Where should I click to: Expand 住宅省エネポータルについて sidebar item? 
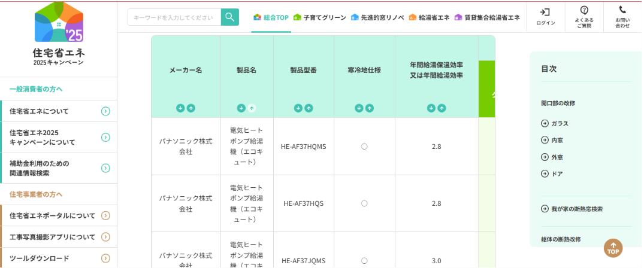(x=105, y=216)
